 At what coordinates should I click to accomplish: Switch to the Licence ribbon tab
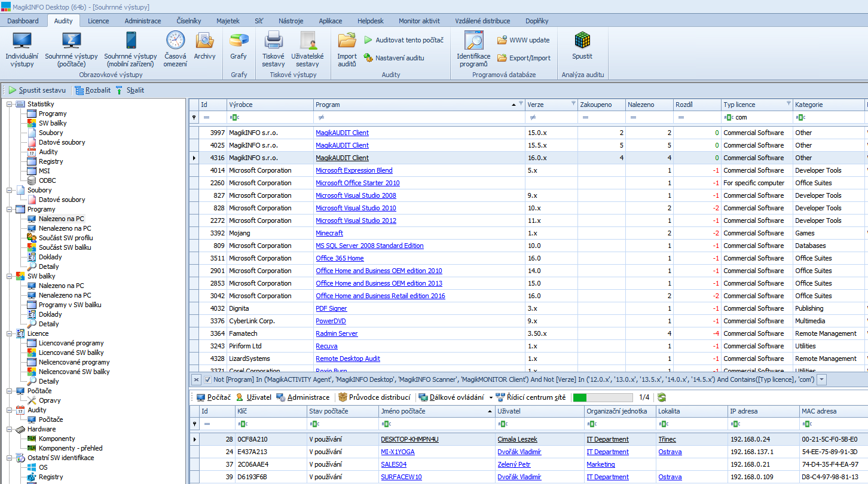99,20
